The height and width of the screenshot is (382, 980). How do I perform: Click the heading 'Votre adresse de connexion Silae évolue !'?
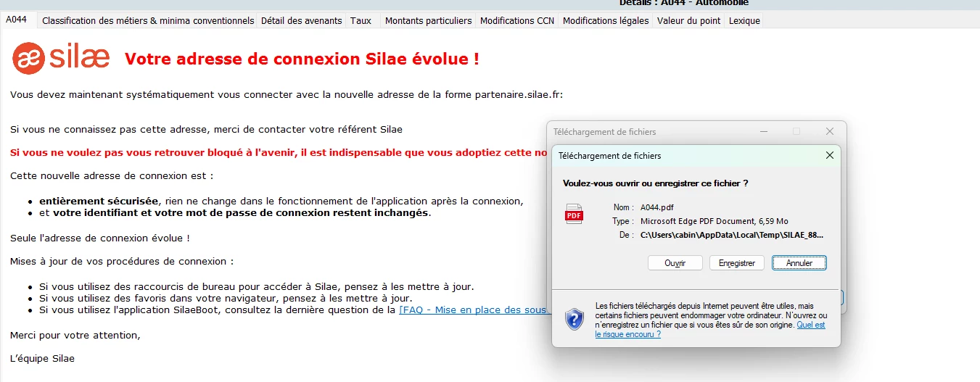(x=302, y=59)
